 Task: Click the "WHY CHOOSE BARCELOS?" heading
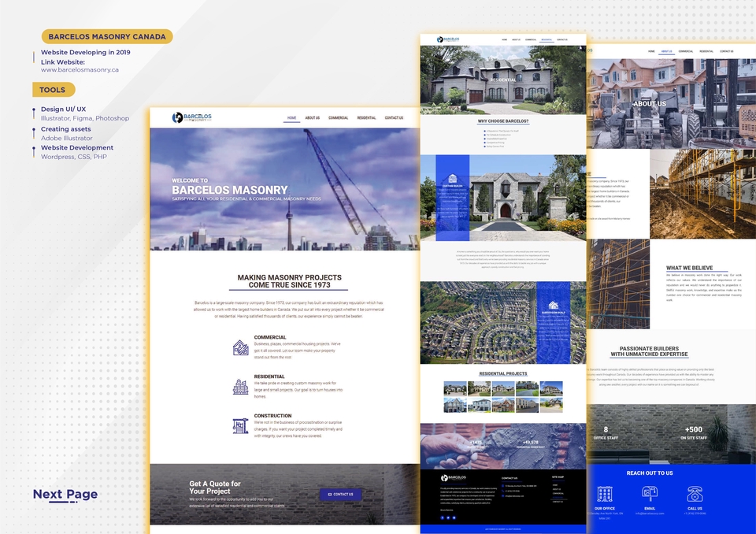503,121
